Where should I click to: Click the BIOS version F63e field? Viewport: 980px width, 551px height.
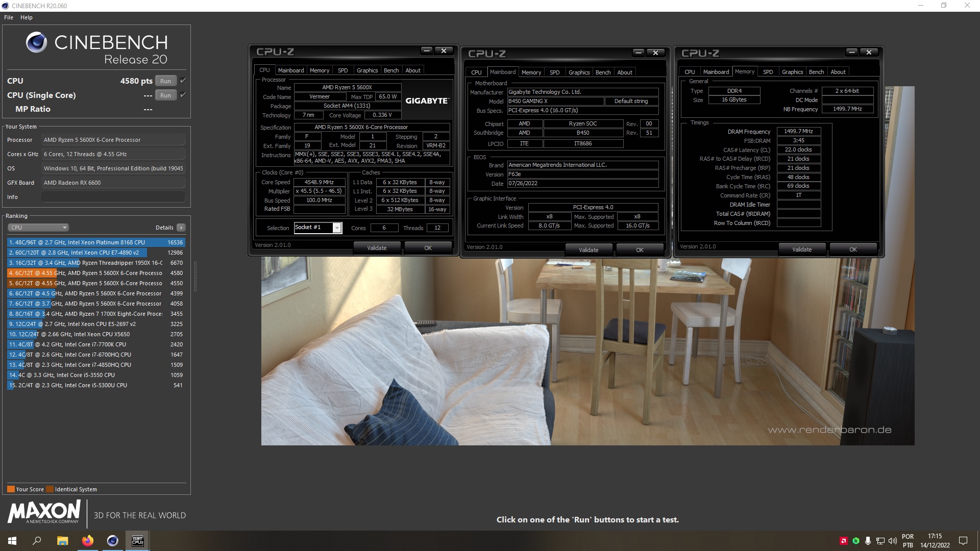click(582, 174)
